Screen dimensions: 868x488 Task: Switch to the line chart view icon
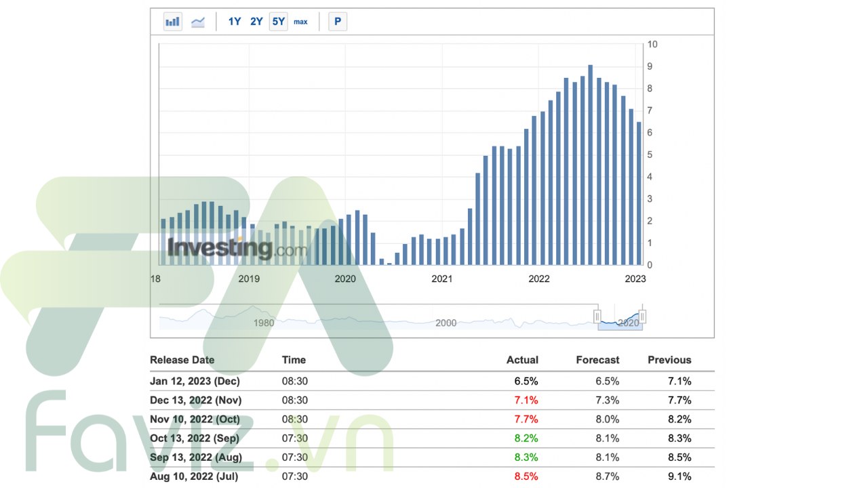coord(198,22)
